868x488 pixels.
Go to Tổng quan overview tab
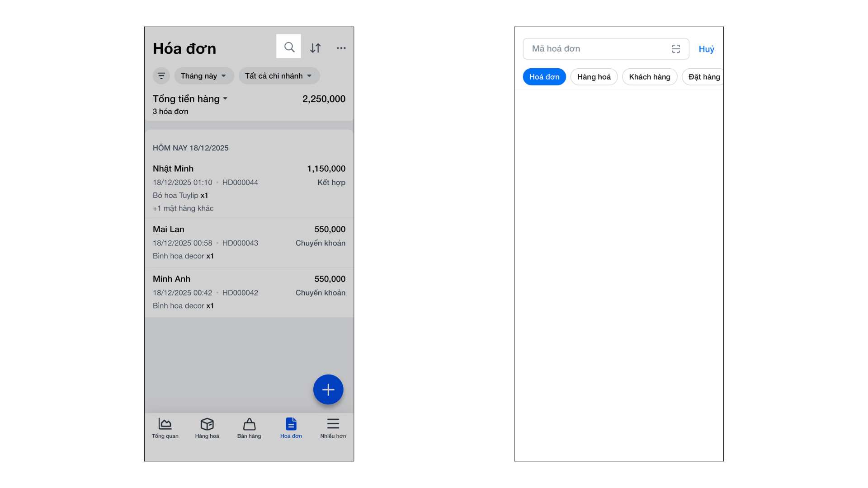point(165,428)
